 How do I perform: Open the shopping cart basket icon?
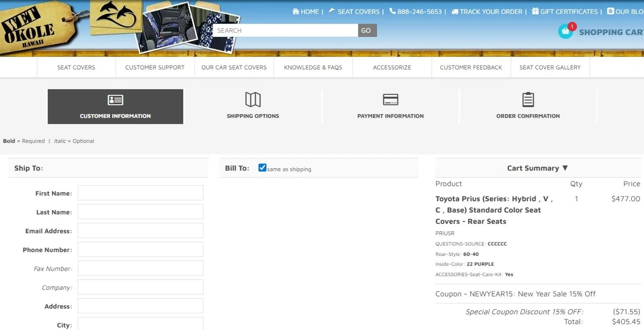(566, 31)
